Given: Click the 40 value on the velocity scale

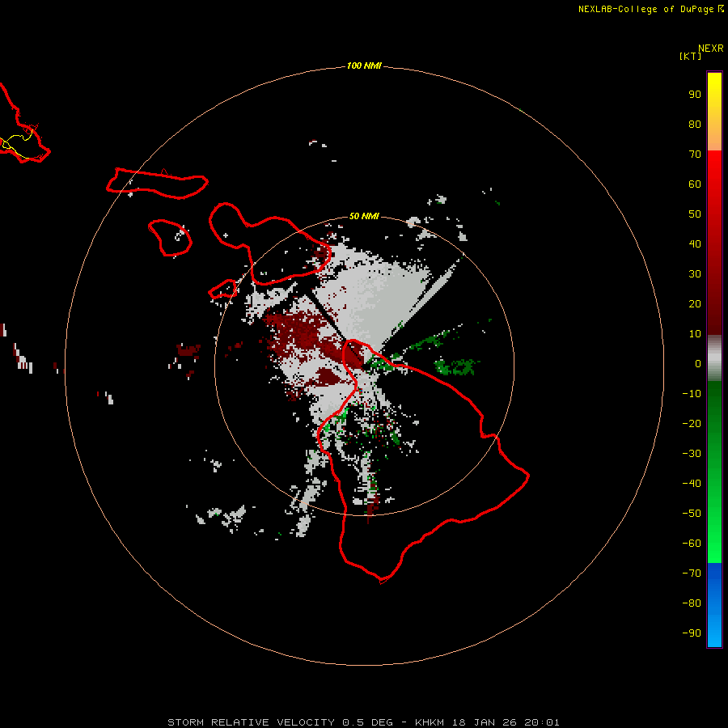Looking at the screenshot, I should click(x=695, y=243).
